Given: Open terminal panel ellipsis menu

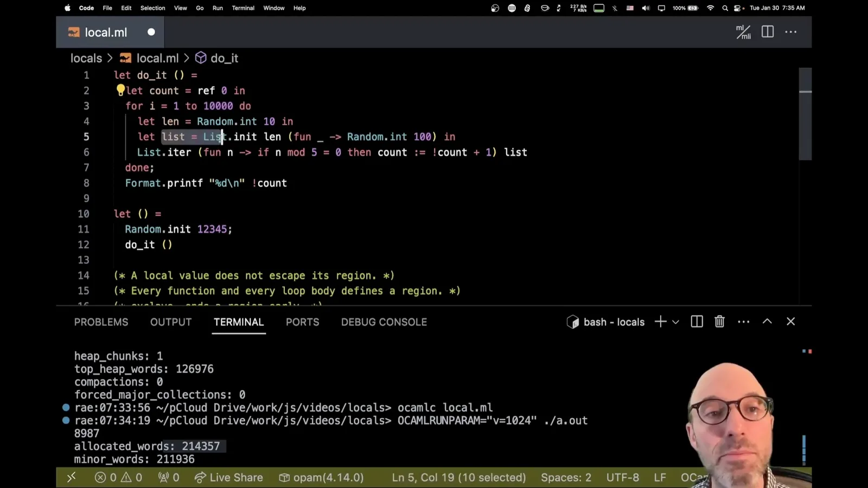Looking at the screenshot, I should (x=744, y=322).
